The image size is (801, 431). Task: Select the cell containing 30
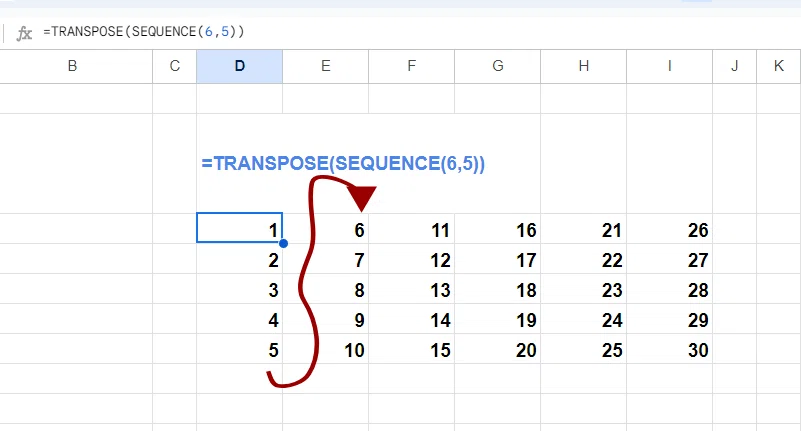pos(670,349)
